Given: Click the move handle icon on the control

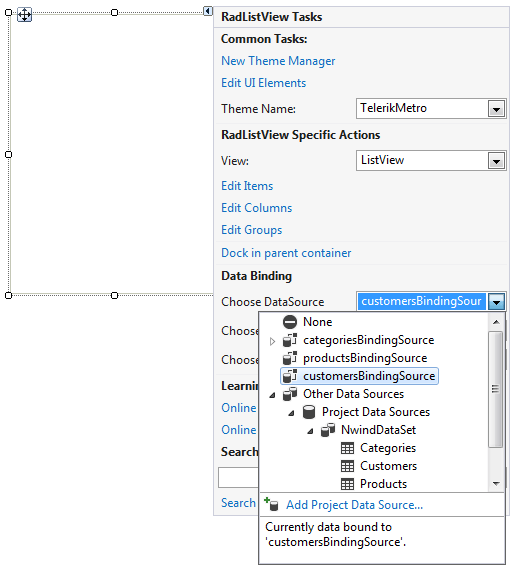Looking at the screenshot, I should 24,15.
